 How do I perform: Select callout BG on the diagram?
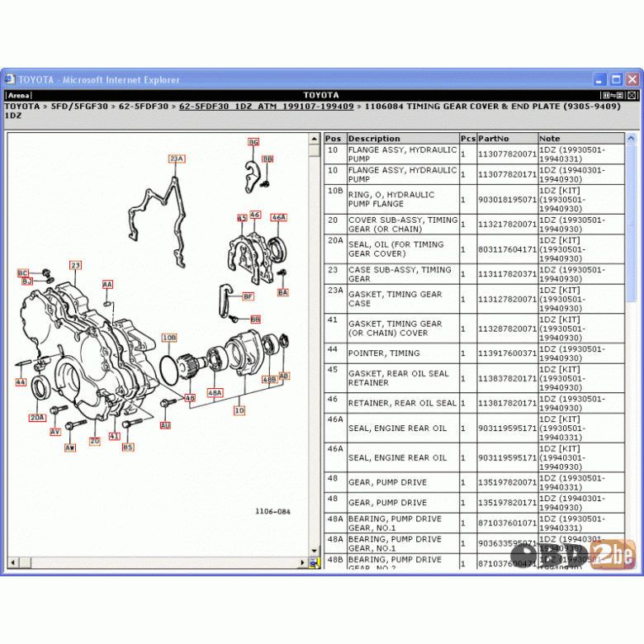pyautogui.click(x=253, y=142)
